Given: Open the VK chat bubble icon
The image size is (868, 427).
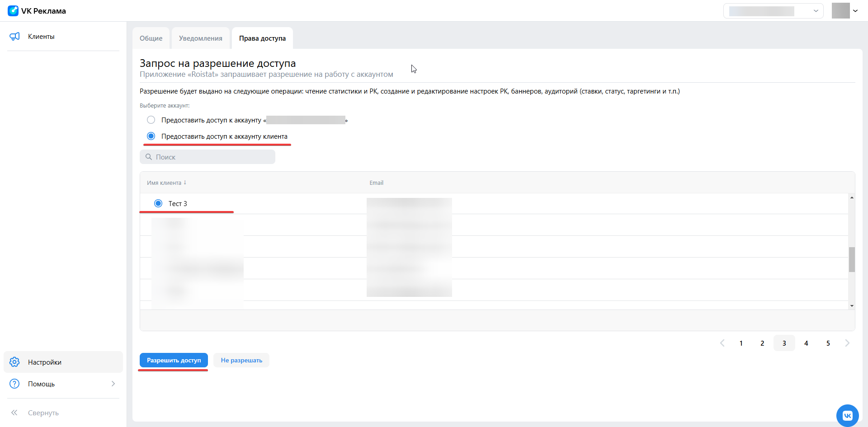Looking at the screenshot, I should point(847,415).
